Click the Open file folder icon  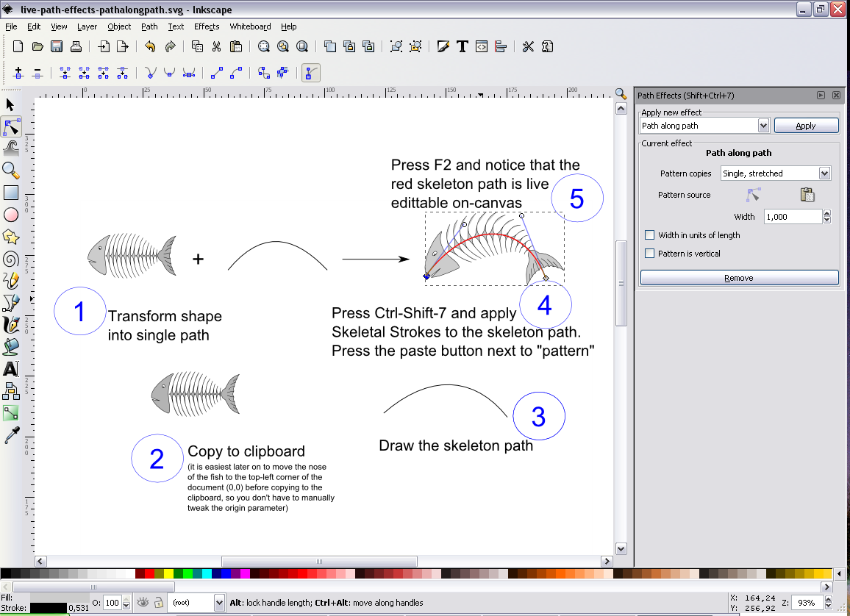click(37, 46)
